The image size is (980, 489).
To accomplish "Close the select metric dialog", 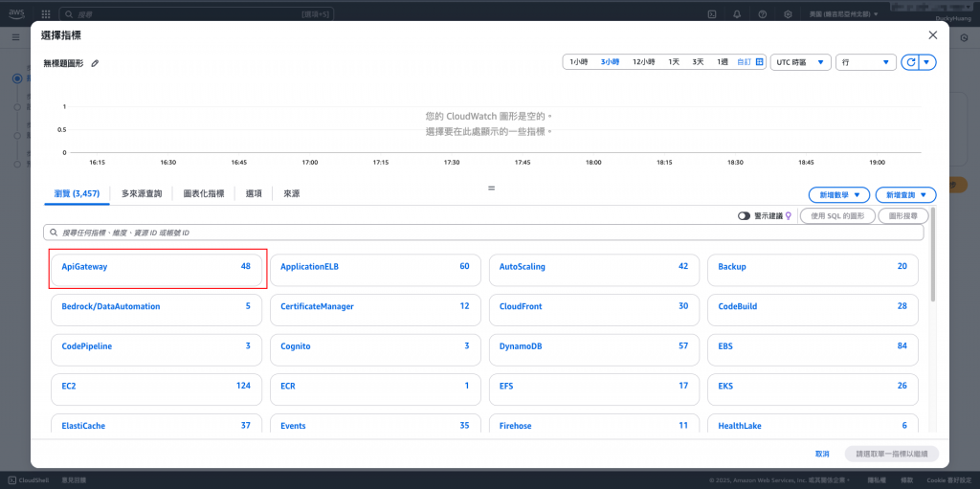I will pyautogui.click(x=932, y=35).
